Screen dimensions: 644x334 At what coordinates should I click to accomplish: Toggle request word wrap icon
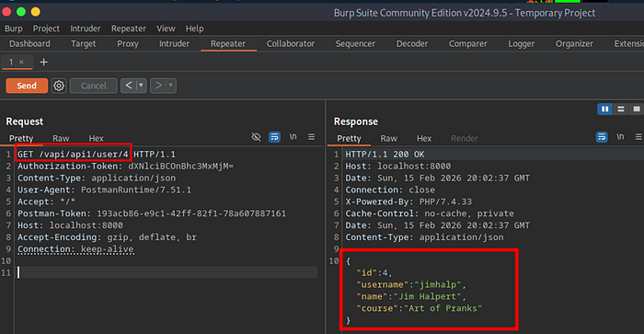pyautogui.click(x=274, y=137)
